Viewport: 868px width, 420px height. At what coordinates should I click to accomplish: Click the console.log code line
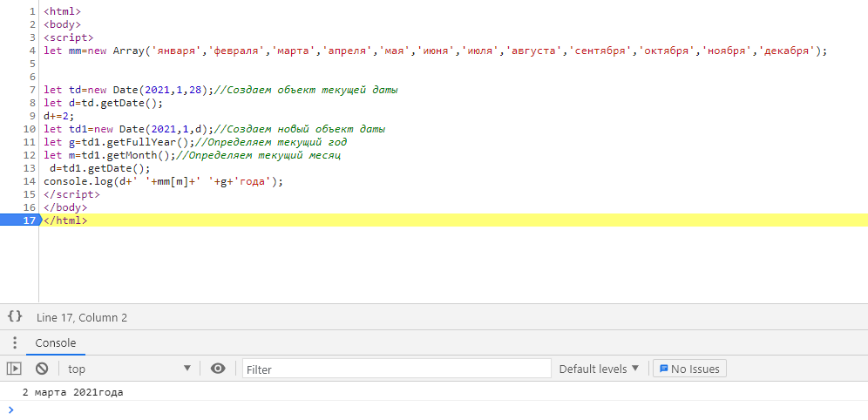[x=164, y=181]
